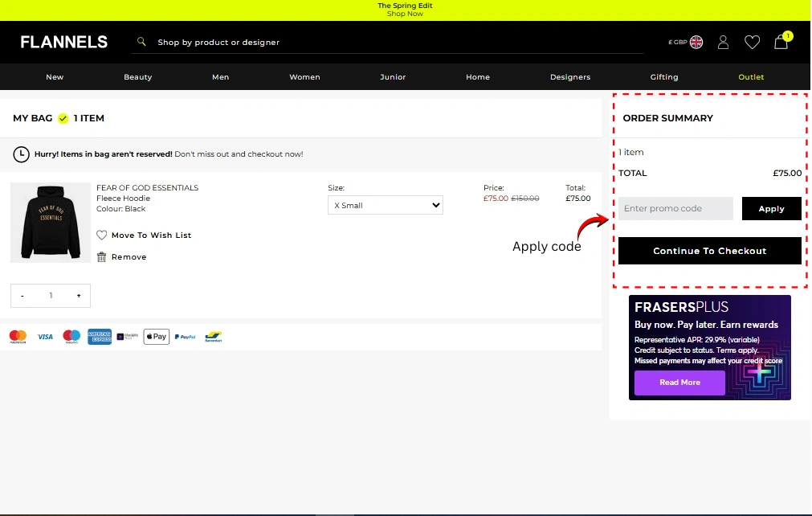Viewport: 812px width, 516px height.
Task: Click heart icon beside Move To Wish List
Action: click(101, 235)
